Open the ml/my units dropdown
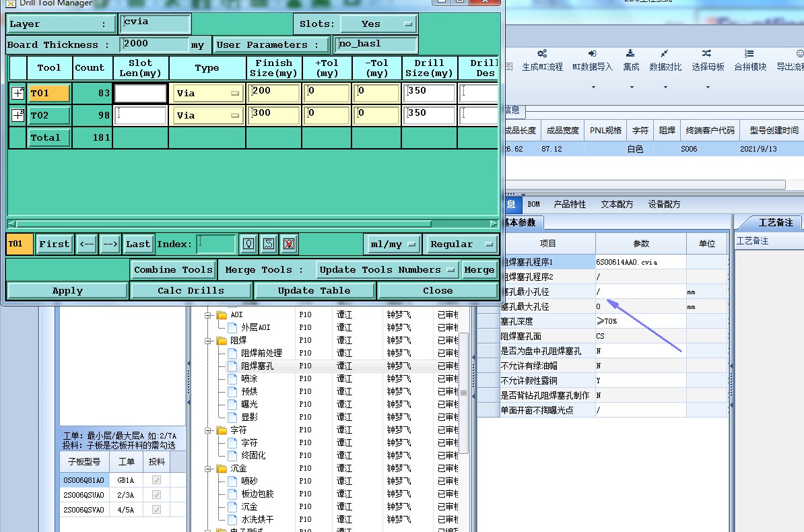The height and width of the screenshot is (532, 804). coord(393,244)
